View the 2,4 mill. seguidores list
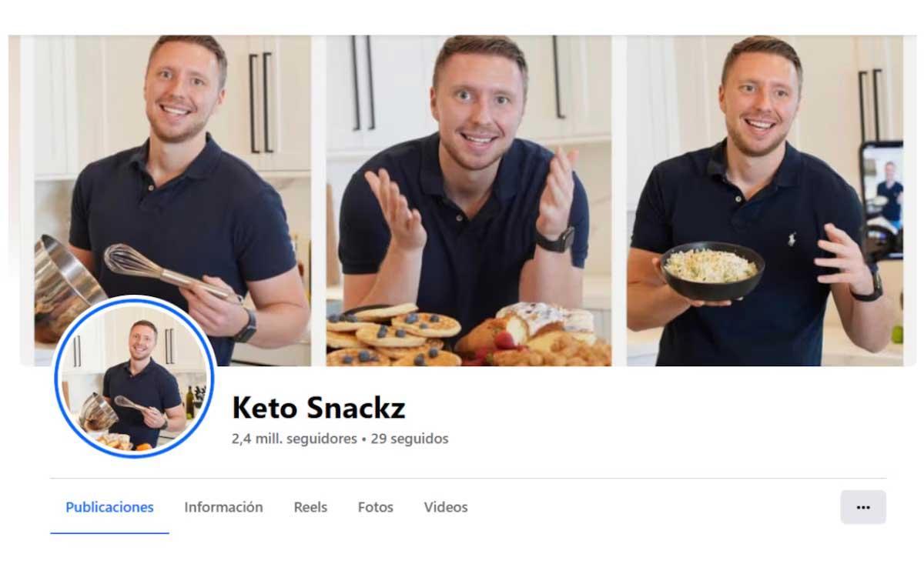924x564 pixels. [x=294, y=439]
